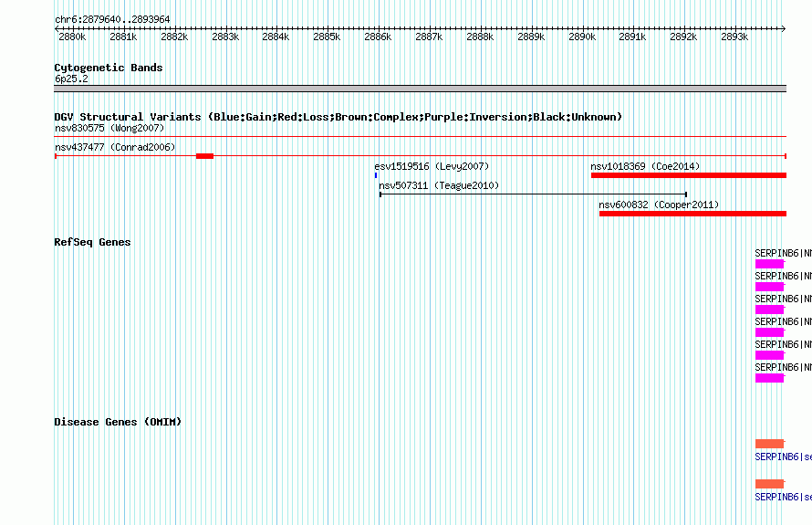Click the last SERPINB6 RefSeq magenta gene block
Viewport: 812px width, 525px height.
tap(769, 378)
